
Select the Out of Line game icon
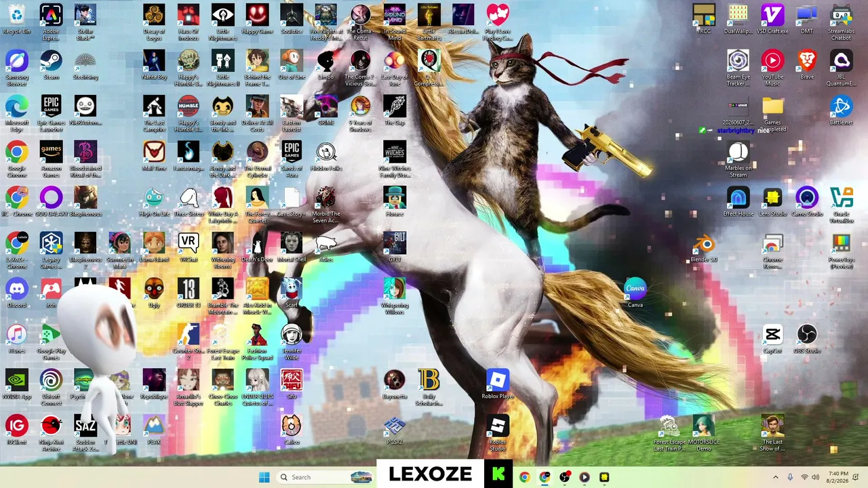(292, 65)
